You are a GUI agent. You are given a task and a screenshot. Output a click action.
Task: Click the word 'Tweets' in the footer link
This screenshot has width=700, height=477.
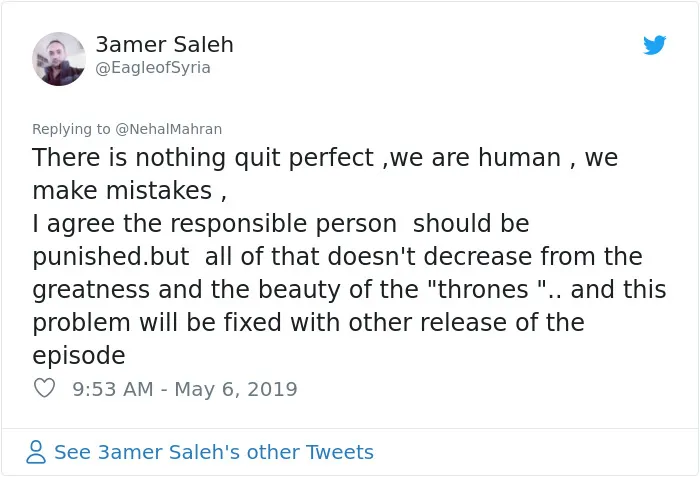pyautogui.click(x=339, y=452)
